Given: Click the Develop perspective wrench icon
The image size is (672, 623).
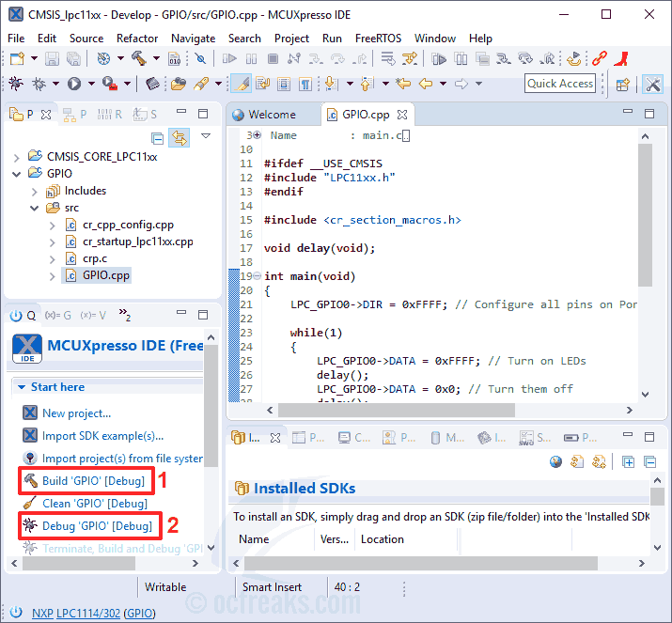Looking at the screenshot, I should tap(652, 84).
